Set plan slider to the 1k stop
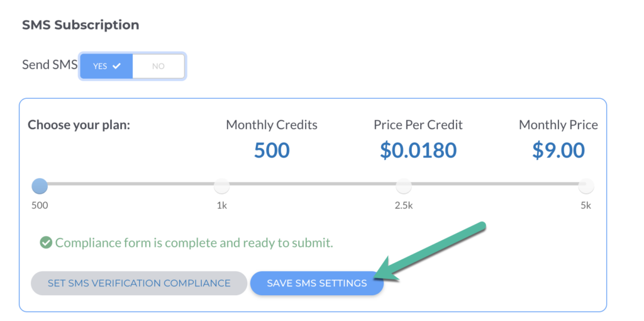 pos(221,186)
